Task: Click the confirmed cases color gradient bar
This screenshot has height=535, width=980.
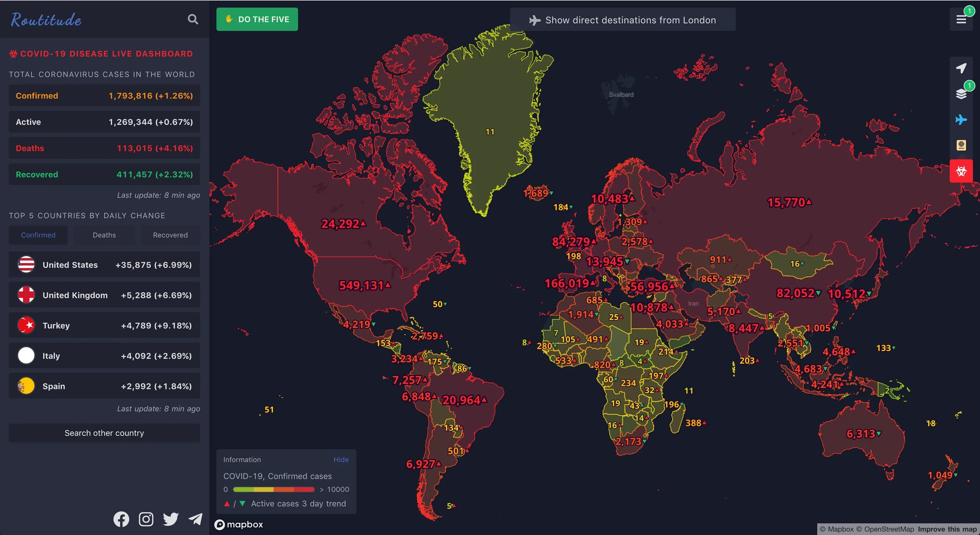Action: pyautogui.click(x=273, y=489)
